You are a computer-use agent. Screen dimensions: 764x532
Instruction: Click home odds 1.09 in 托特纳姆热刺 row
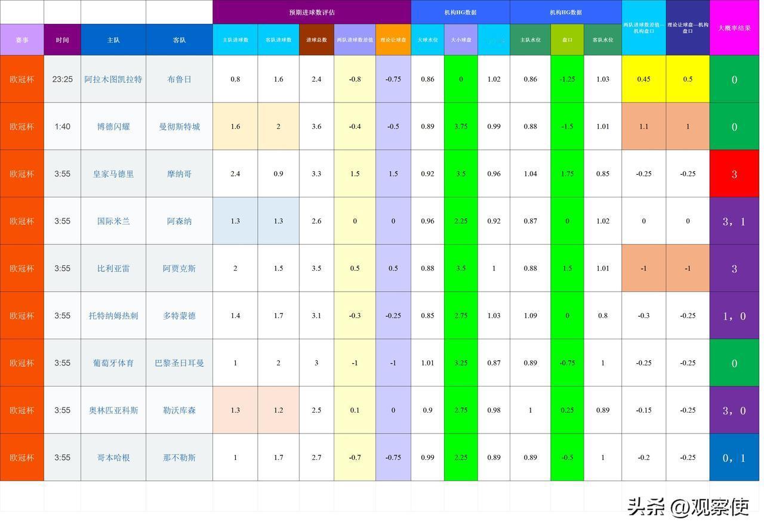[x=530, y=316]
